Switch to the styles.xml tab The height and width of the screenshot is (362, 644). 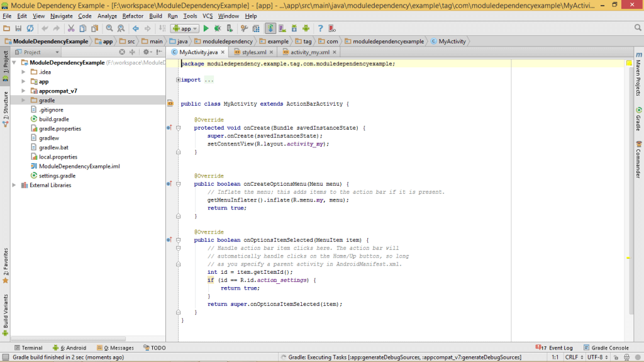pyautogui.click(x=254, y=52)
